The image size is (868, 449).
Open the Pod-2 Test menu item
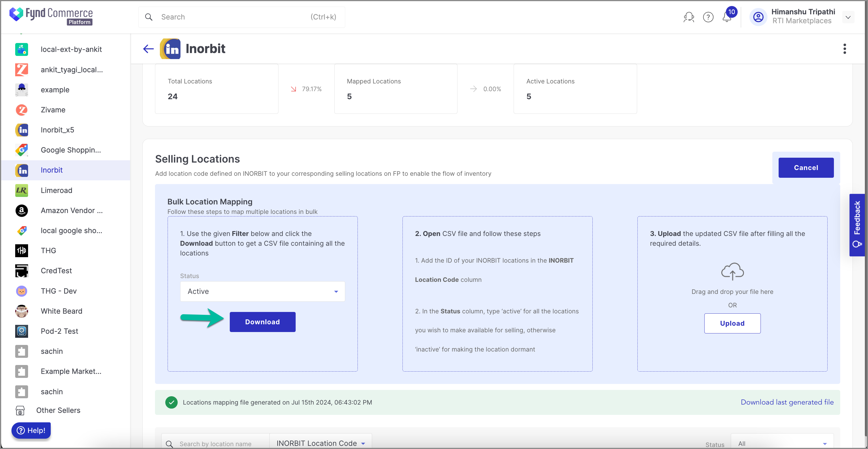pos(66,331)
